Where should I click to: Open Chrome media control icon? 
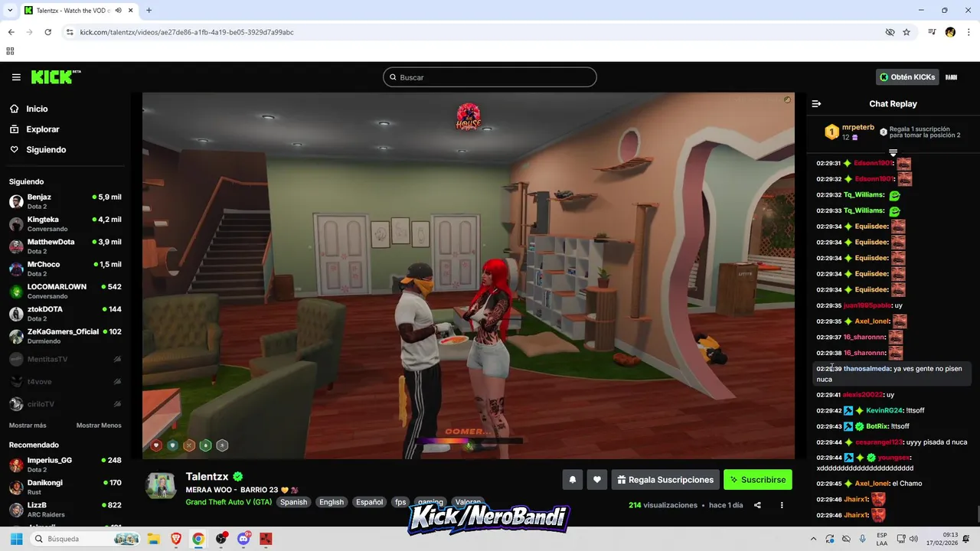click(932, 32)
